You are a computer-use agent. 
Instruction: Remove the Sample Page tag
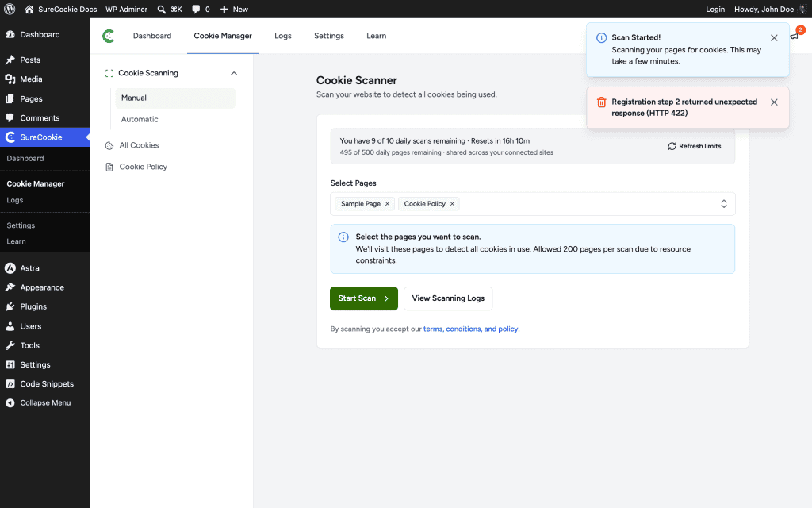tap(387, 204)
